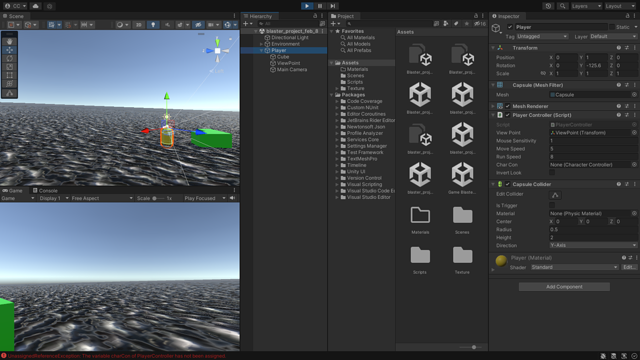The width and height of the screenshot is (640, 360).
Task: Toggle 2D view mode in Scene
Action: (x=138, y=25)
